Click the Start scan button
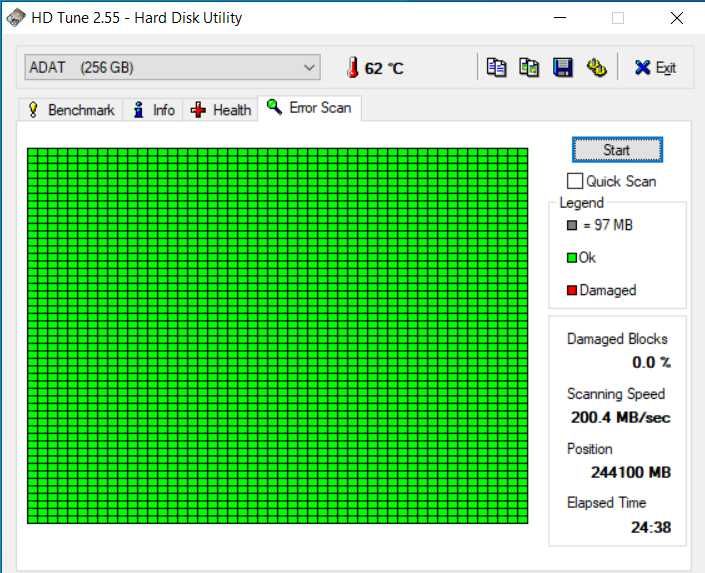The image size is (705, 573). pyautogui.click(x=617, y=150)
